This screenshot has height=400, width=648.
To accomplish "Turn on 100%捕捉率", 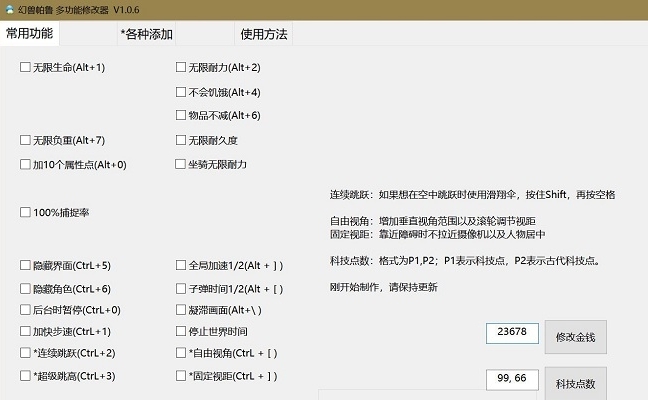I will coord(25,212).
